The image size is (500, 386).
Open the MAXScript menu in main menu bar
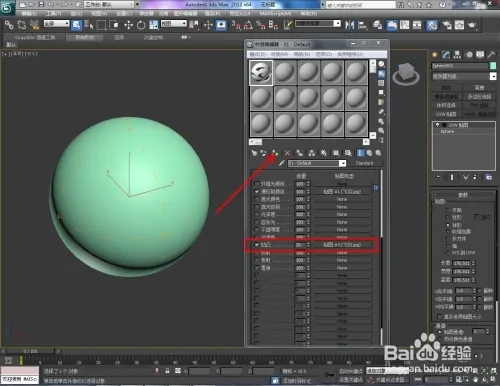[x=275, y=14]
